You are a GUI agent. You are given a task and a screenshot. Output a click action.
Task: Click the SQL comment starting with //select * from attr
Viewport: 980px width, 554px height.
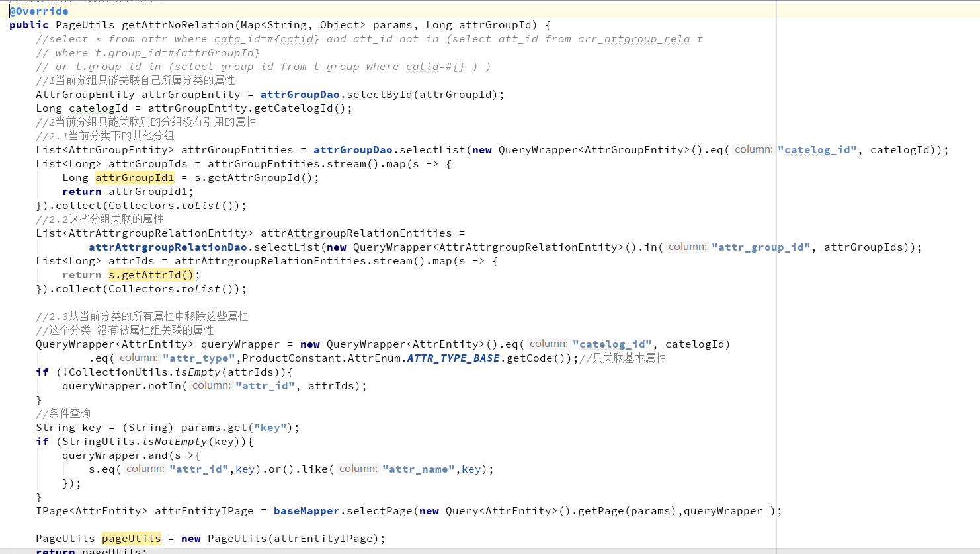click(369, 38)
